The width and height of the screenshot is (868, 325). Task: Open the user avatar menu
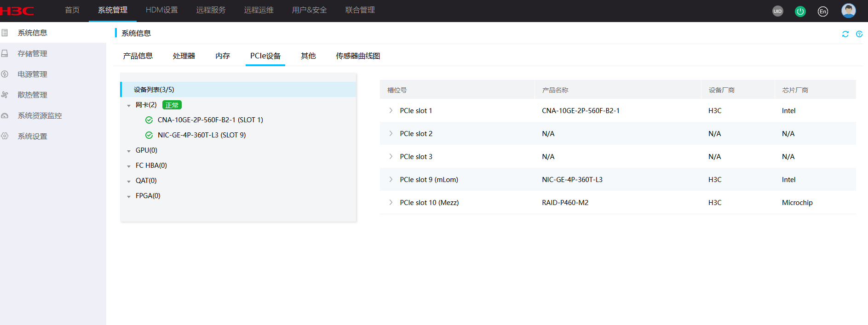pos(849,11)
